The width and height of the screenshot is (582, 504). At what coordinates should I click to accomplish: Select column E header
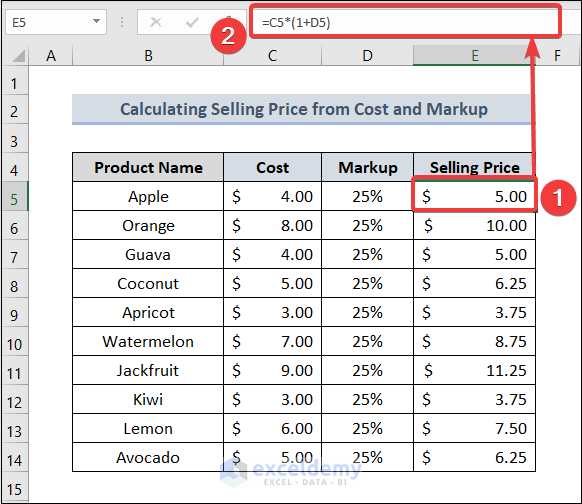[474, 56]
